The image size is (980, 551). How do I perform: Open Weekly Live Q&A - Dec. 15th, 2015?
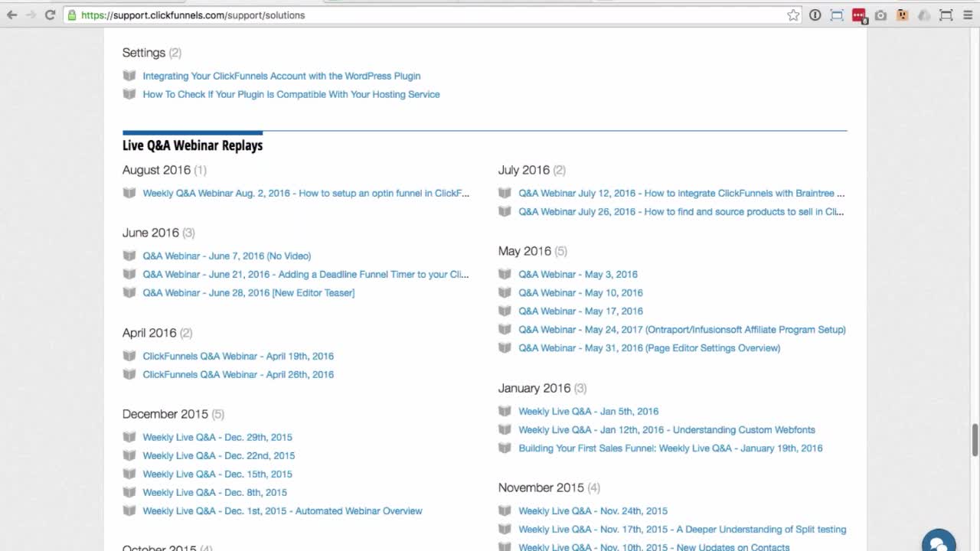click(x=217, y=474)
